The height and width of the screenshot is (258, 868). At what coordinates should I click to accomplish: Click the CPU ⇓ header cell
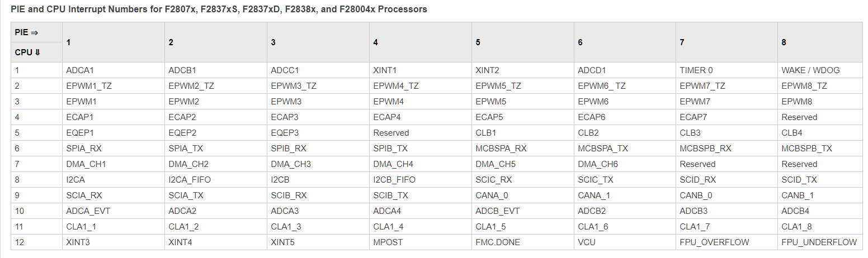pos(27,52)
